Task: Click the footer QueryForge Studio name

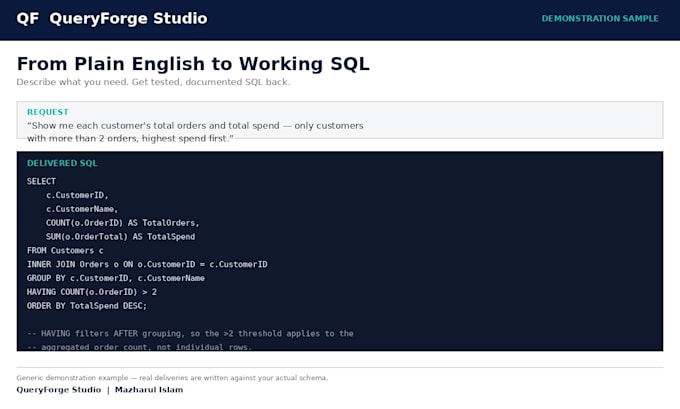Action: click(x=59, y=389)
